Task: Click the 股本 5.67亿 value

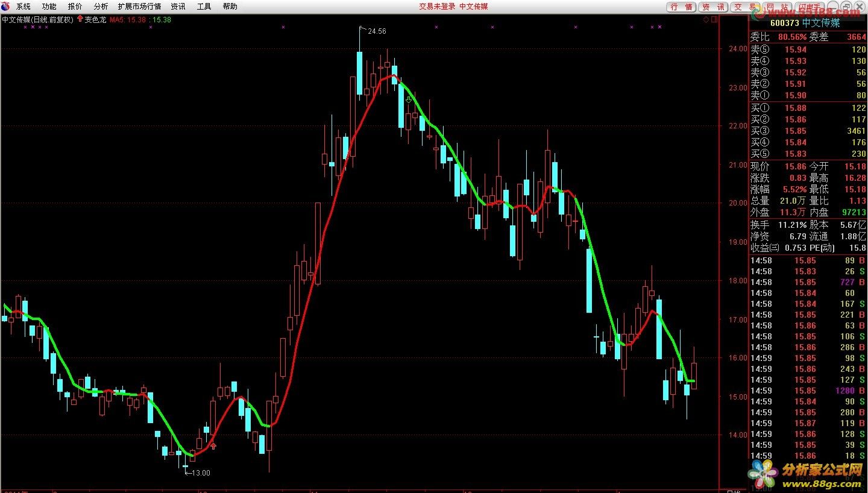Action: [854, 225]
